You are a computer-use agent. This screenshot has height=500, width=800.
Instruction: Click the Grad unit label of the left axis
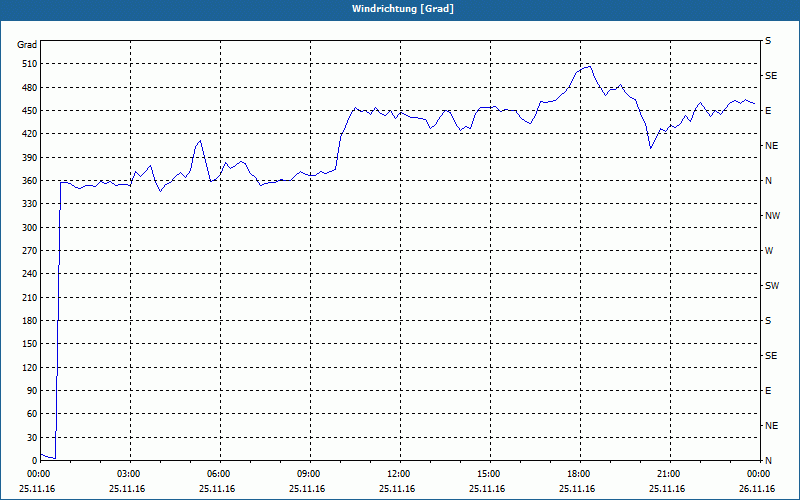[27, 45]
